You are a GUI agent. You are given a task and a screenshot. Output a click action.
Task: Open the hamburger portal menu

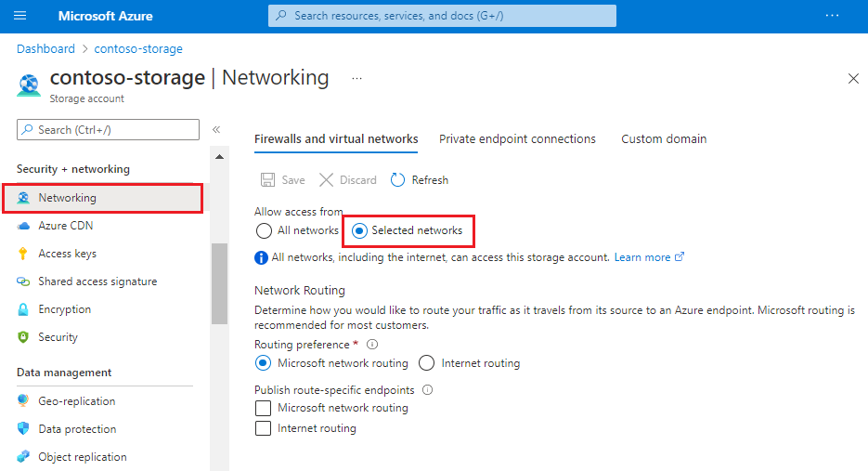20,16
